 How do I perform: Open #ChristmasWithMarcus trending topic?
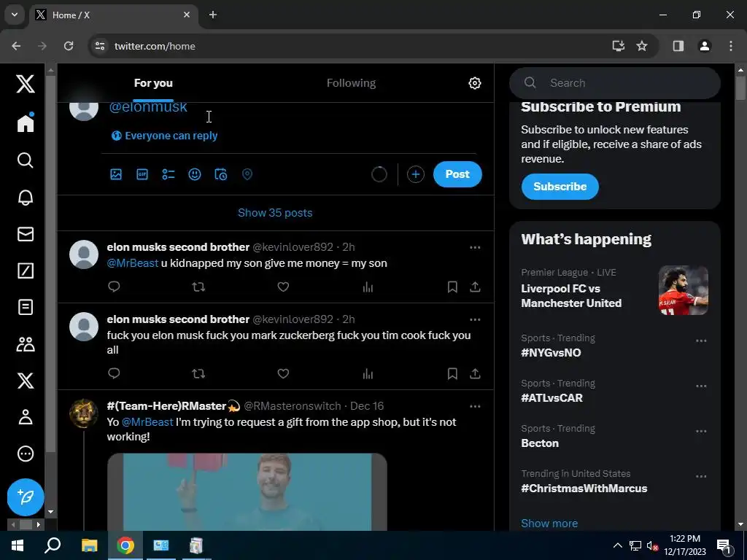pyautogui.click(x=584, y=489)
